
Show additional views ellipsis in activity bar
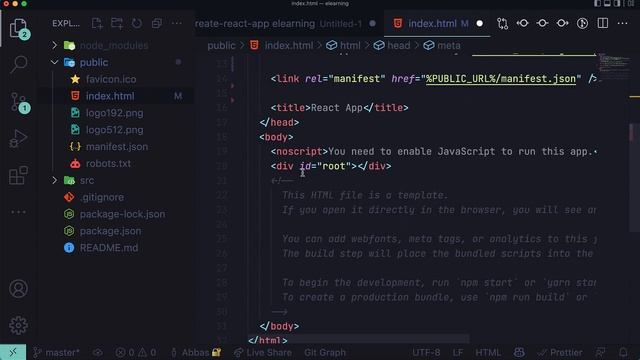pos(18,212)
